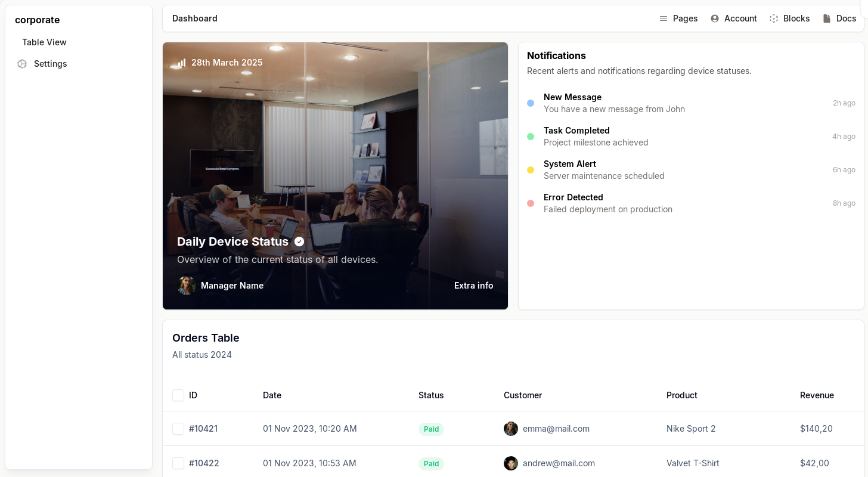The image size is (868, 477).
Task: Click the Paid status badge of #10421
Action: (x=431, y=429)
